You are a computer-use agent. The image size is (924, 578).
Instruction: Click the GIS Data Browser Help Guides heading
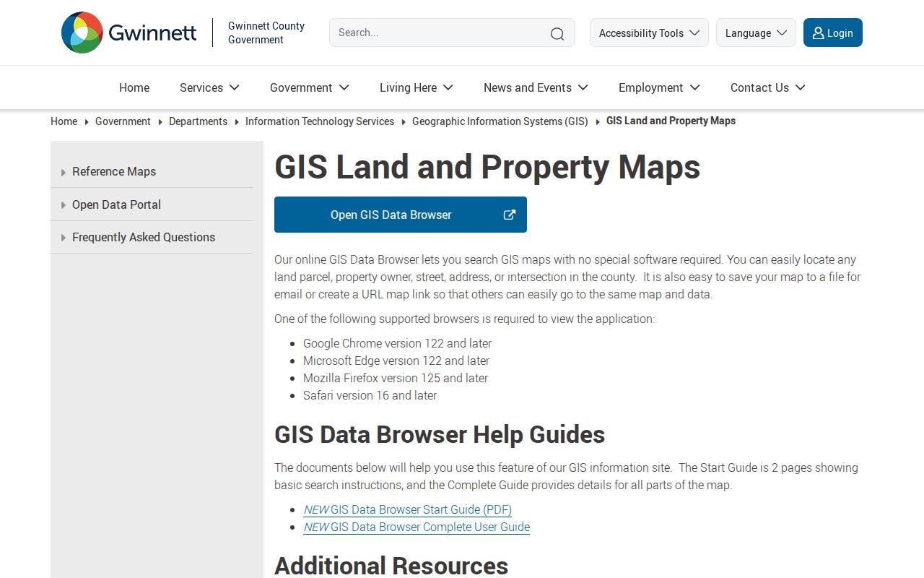[x=440, y=434]
